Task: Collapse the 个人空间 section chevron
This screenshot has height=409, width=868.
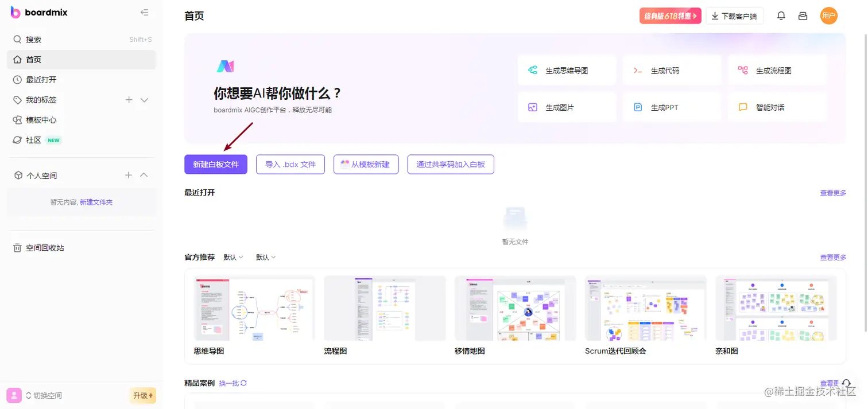Action: coord(144,175)
